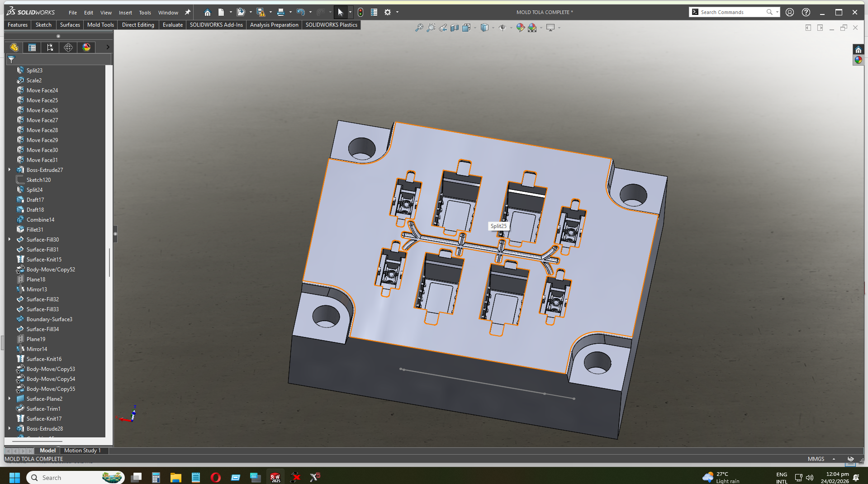Open Opera browser from taskbar
The width and height of the screenshot is (868, 484).
click(x=216, y=477)
